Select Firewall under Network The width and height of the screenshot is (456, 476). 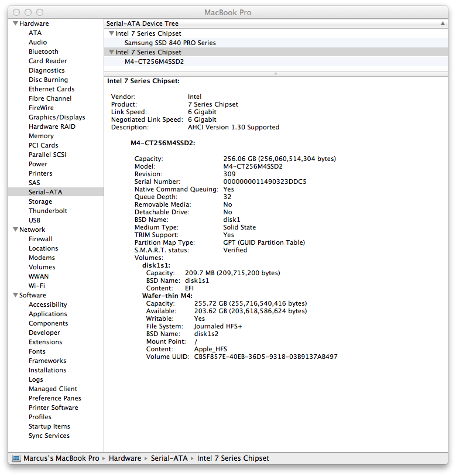40,239
